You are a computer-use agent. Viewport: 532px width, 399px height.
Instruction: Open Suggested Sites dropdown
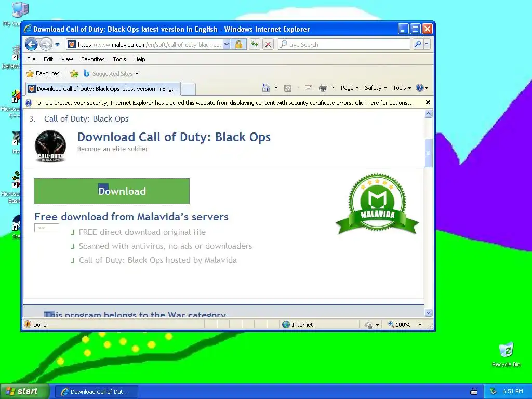[111, 73]
